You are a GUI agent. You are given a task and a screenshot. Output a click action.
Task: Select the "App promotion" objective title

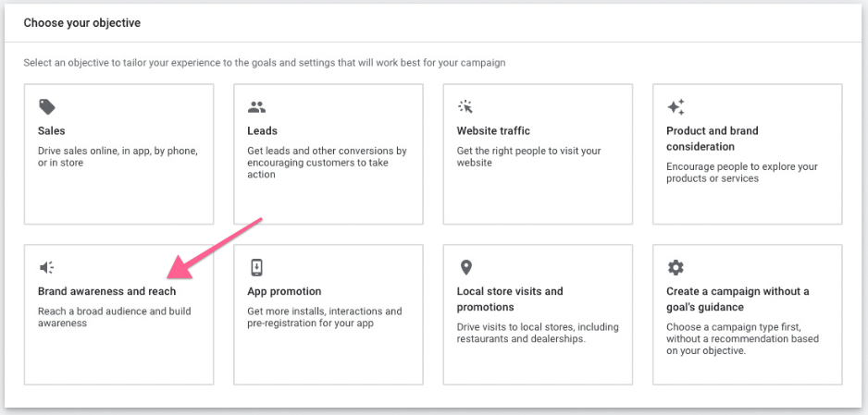[284, 292]
